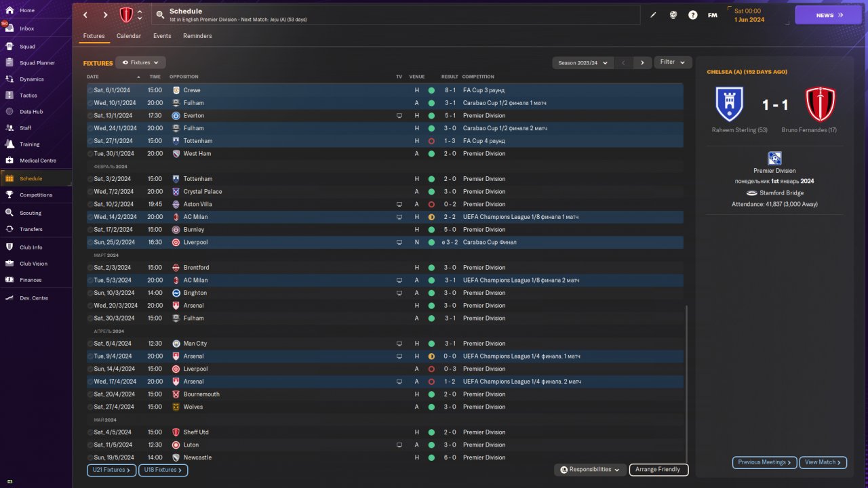Click the TV icon in Everton row
This screenshot has height=488, width=868.
tap(399, 116)
